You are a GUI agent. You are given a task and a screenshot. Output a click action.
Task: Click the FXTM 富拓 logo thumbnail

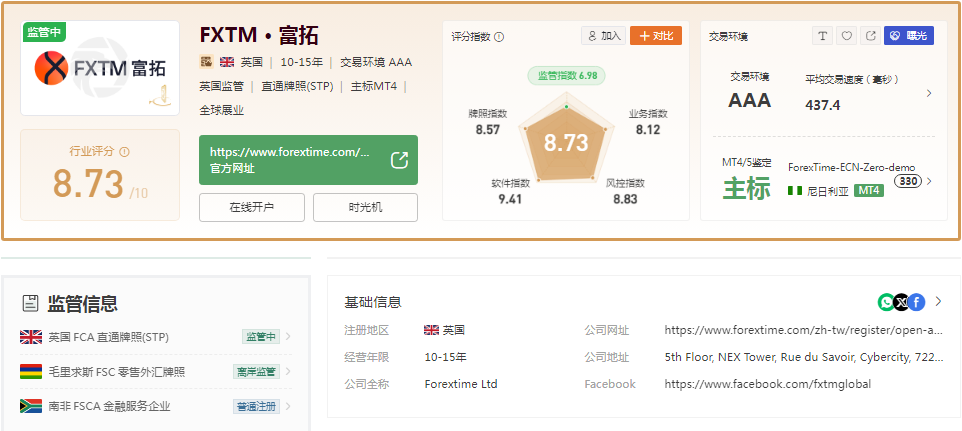pos(100,68)
